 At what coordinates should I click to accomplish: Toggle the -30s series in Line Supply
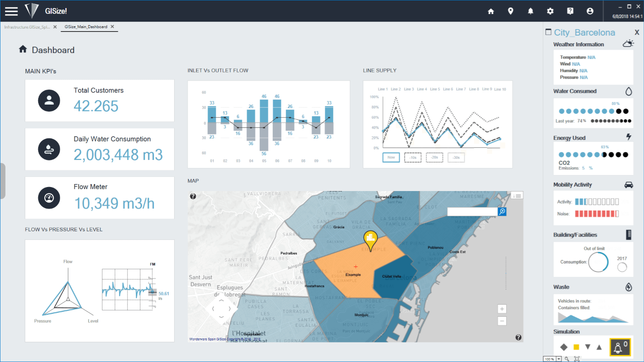point(456,157)
